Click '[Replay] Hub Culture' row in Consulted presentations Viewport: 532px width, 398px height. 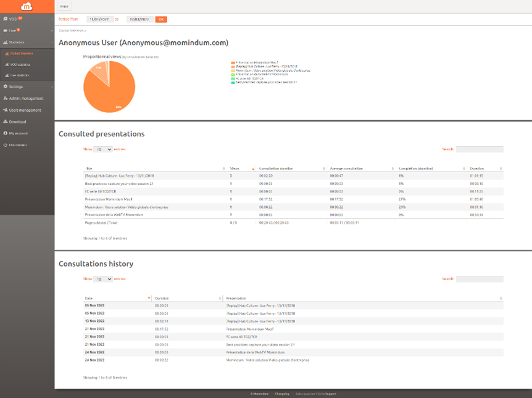coord(293,176)
